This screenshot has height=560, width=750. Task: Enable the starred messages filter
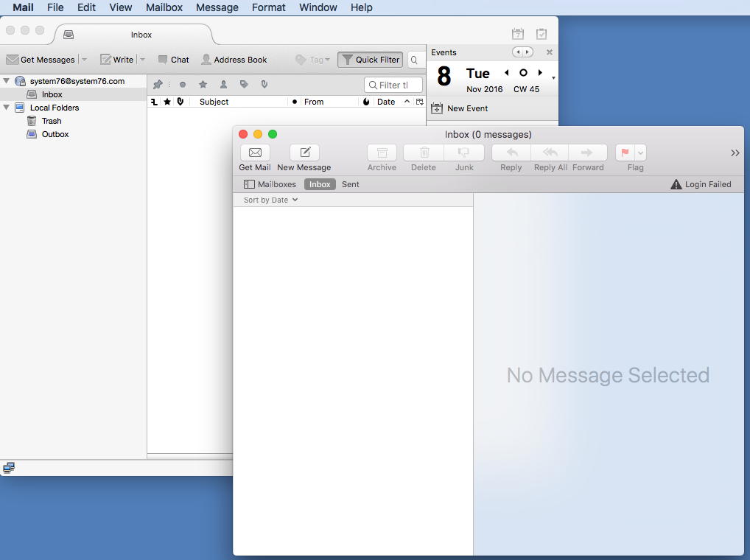[x=203, y=84]
